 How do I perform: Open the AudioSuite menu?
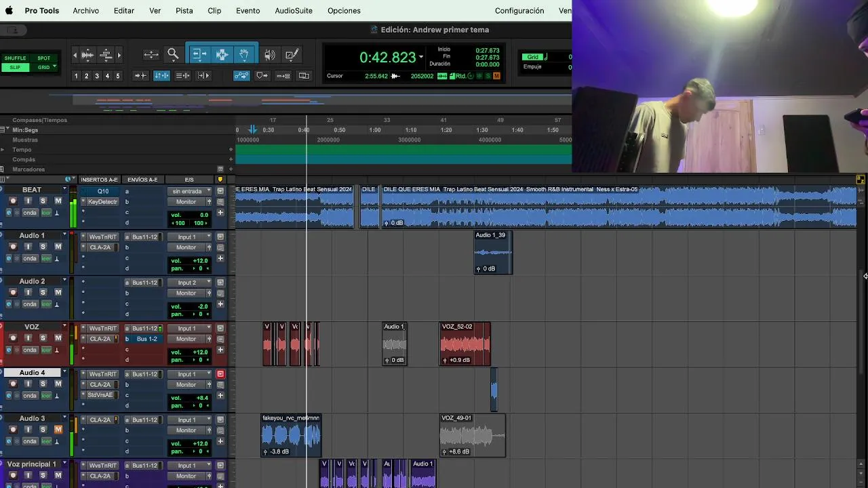pyautogui.click(x=294, y=11)
